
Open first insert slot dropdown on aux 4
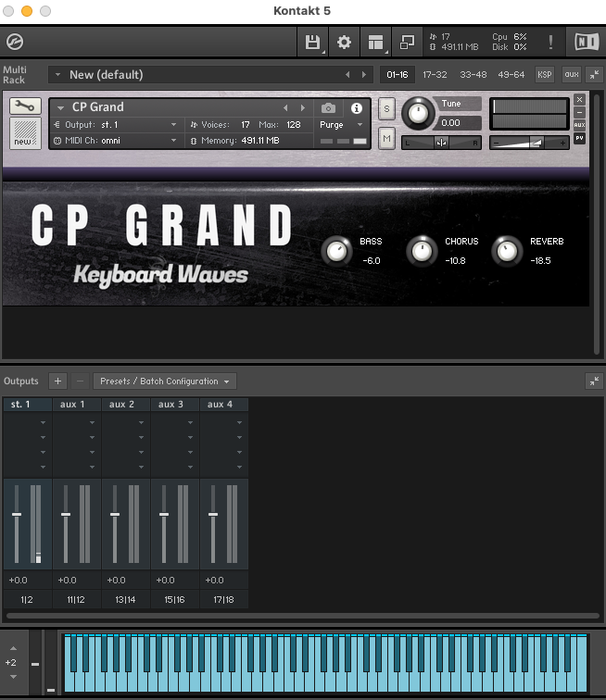[240, 422]
